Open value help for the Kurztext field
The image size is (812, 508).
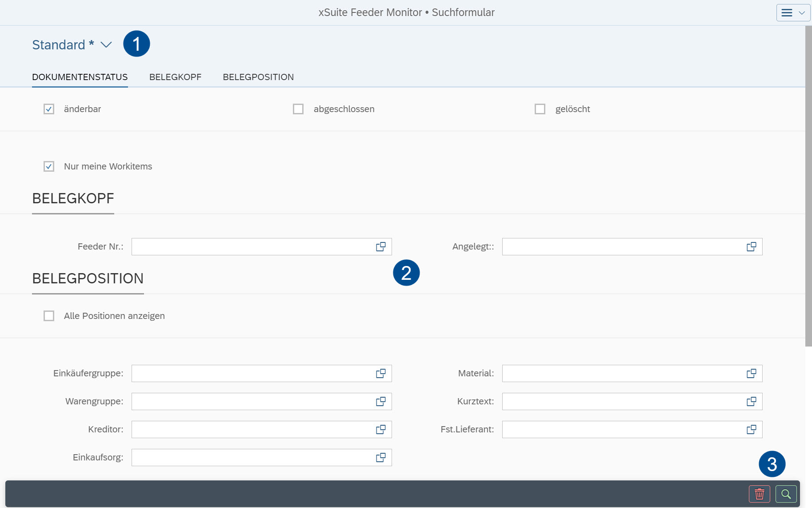pos(752,401)
